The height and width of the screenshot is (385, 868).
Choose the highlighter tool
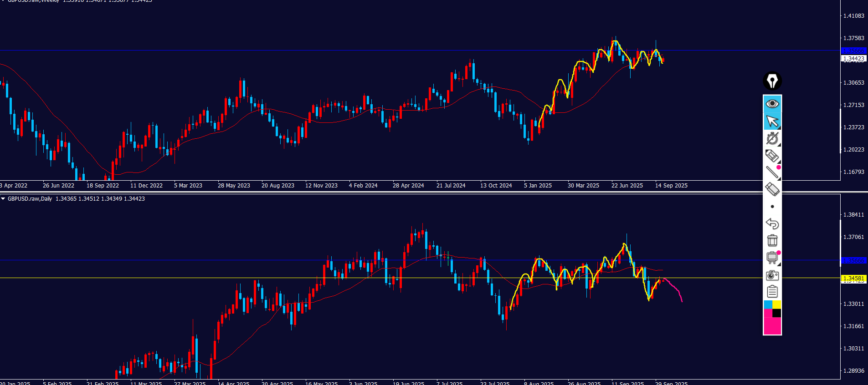tap(772, 156)
